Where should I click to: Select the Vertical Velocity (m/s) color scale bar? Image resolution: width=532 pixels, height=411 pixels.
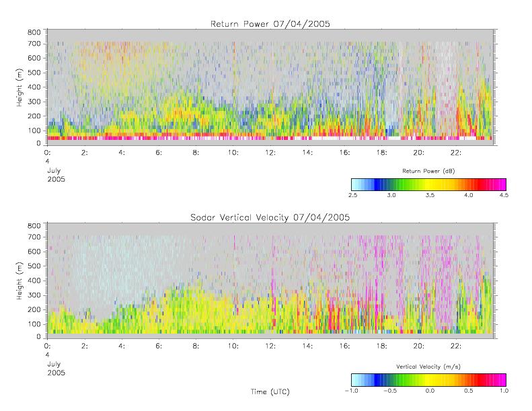(428, 380)
